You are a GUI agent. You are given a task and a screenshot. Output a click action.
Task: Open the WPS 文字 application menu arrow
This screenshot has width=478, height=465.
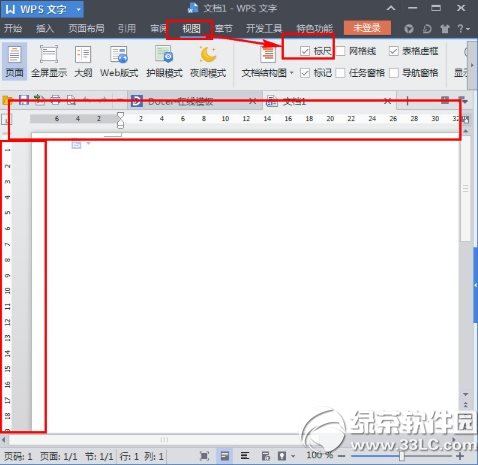79,10
